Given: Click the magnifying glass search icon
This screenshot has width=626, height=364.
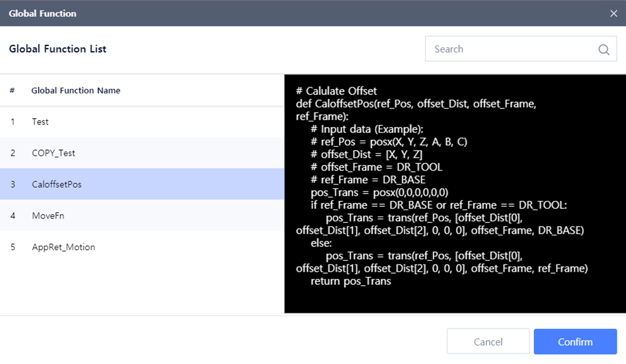Looking at the screenshot, I should coord(603,50).
